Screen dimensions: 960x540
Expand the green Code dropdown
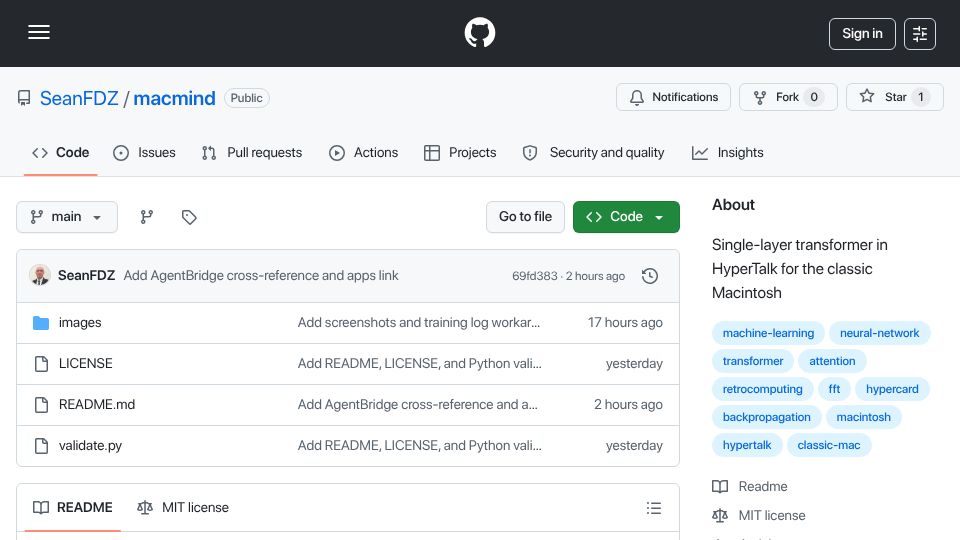click(x=626, y=217)
